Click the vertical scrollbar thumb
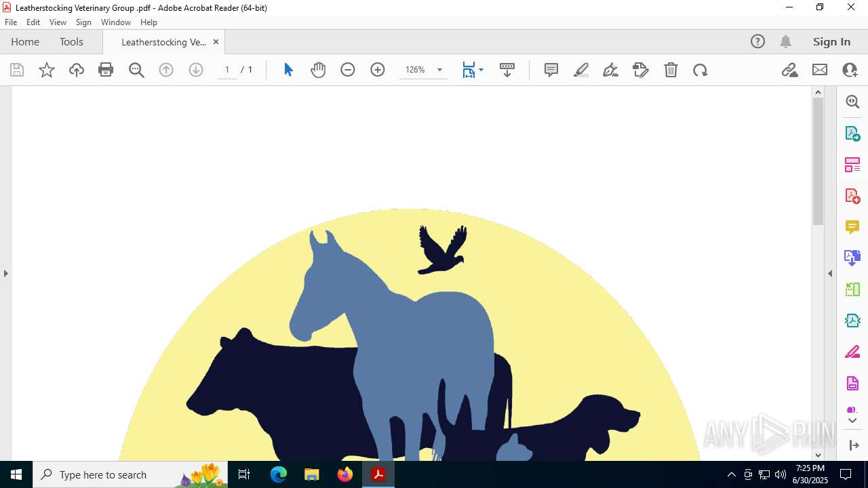 click(818, 161)
